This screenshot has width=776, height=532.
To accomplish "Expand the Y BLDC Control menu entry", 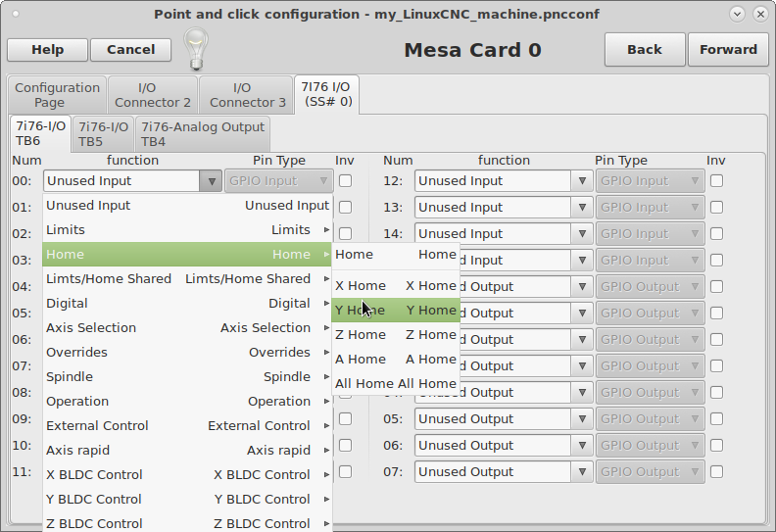I will point(187,499).
